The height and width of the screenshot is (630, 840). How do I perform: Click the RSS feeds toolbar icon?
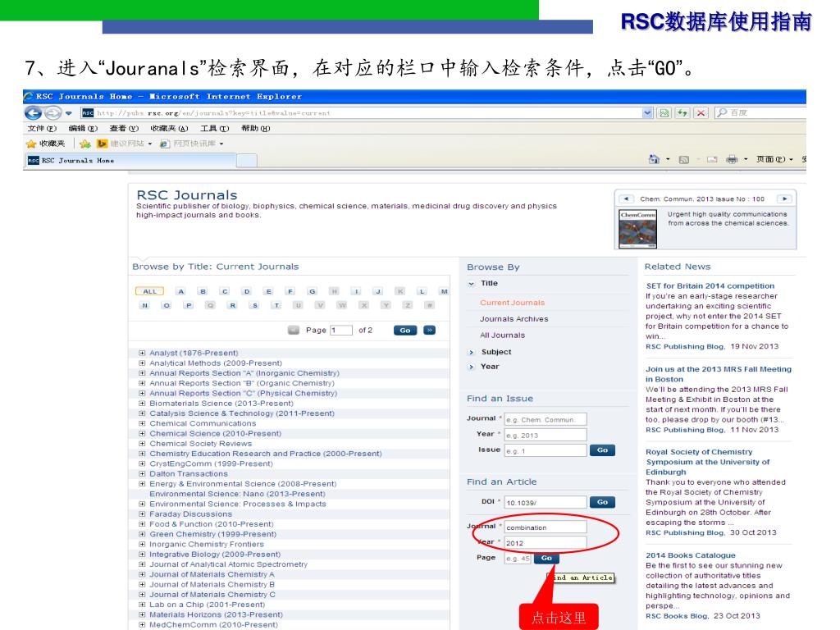click(684, 159)
